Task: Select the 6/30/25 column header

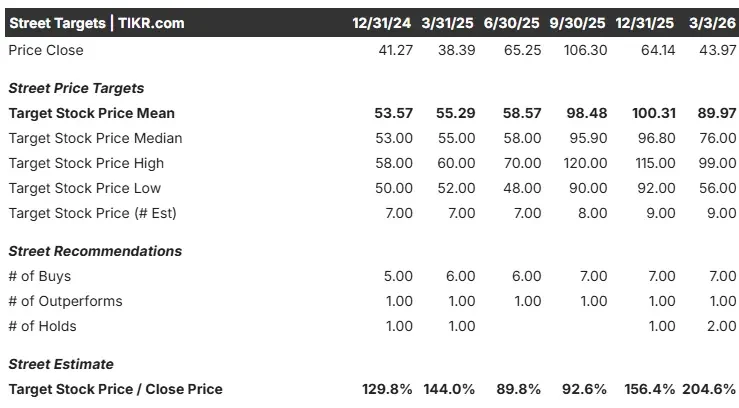Action: (x=511, y=23)
